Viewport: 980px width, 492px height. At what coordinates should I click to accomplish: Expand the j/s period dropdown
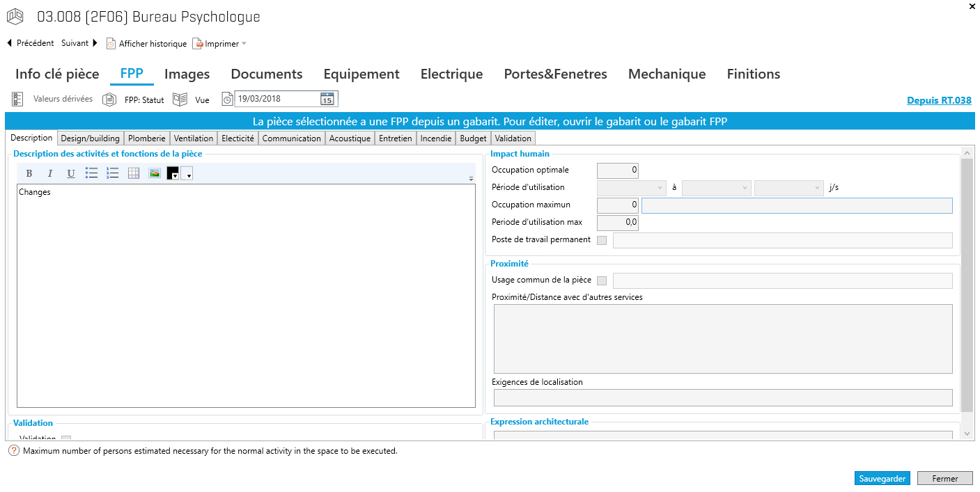788,188
